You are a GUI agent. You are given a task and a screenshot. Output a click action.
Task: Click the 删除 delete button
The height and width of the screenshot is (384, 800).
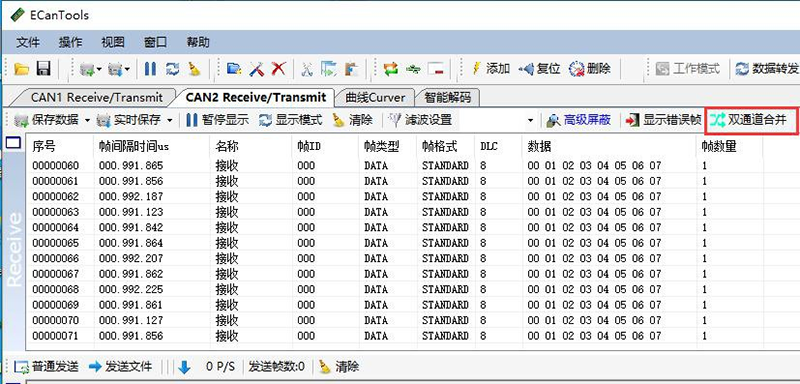590,68
